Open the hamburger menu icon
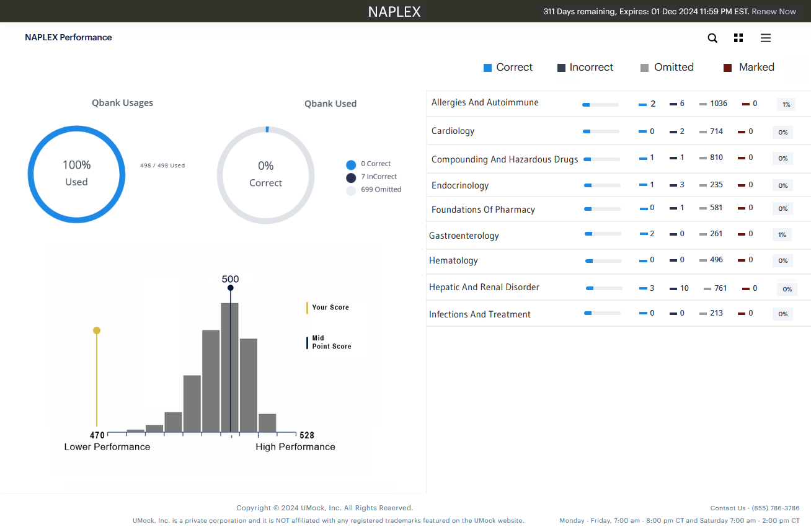 766,38
